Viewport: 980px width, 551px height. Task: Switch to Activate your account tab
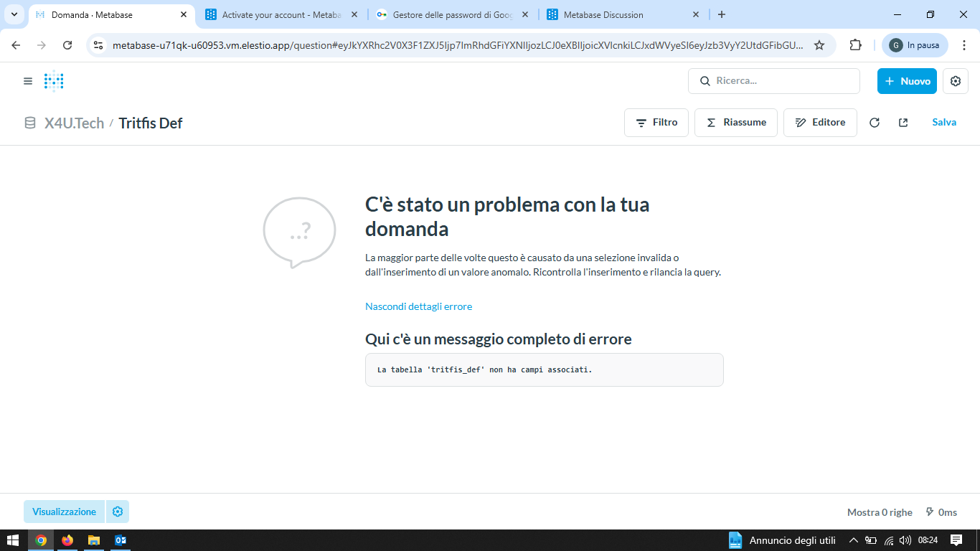280,14
